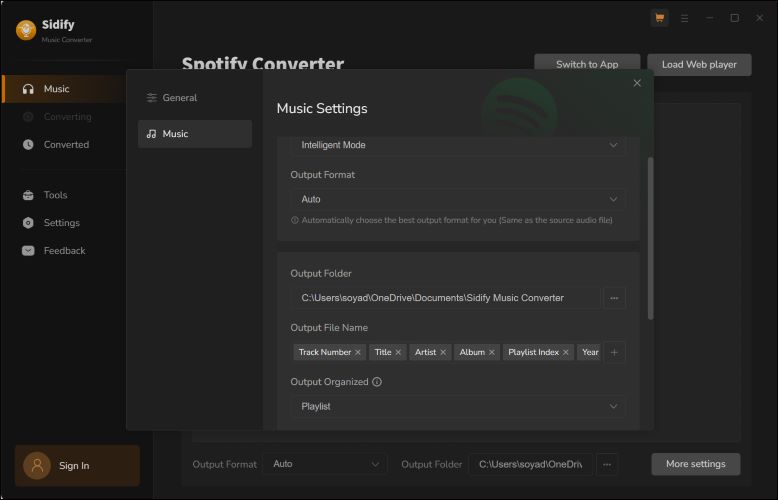Click the Output Folder path field in dialog

[x=446, y=298]
